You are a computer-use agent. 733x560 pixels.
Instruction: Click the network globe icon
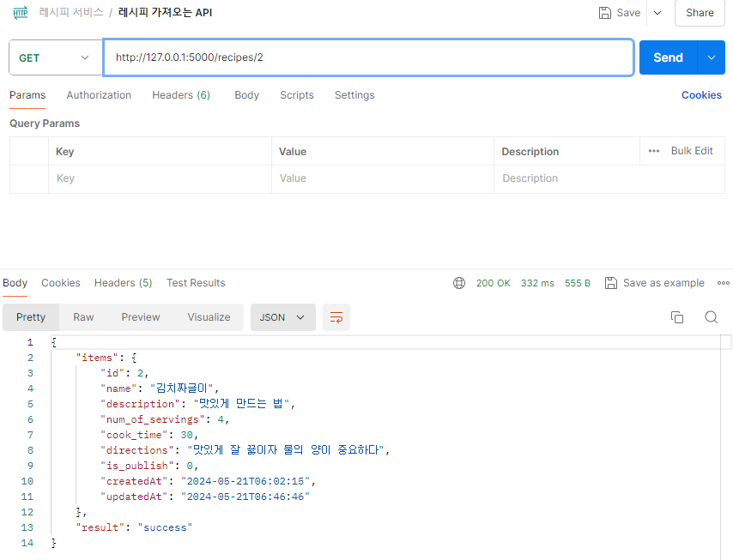click(459, 283)
